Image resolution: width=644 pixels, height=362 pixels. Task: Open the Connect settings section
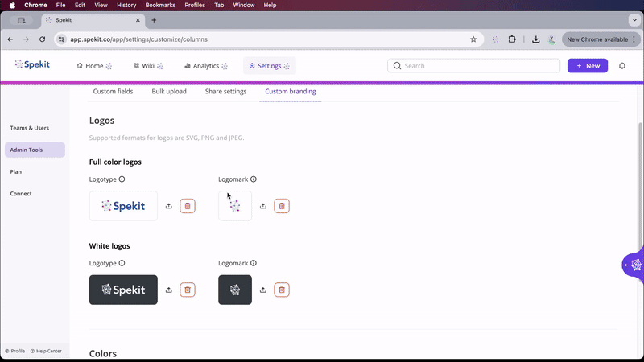click(21, 193)
